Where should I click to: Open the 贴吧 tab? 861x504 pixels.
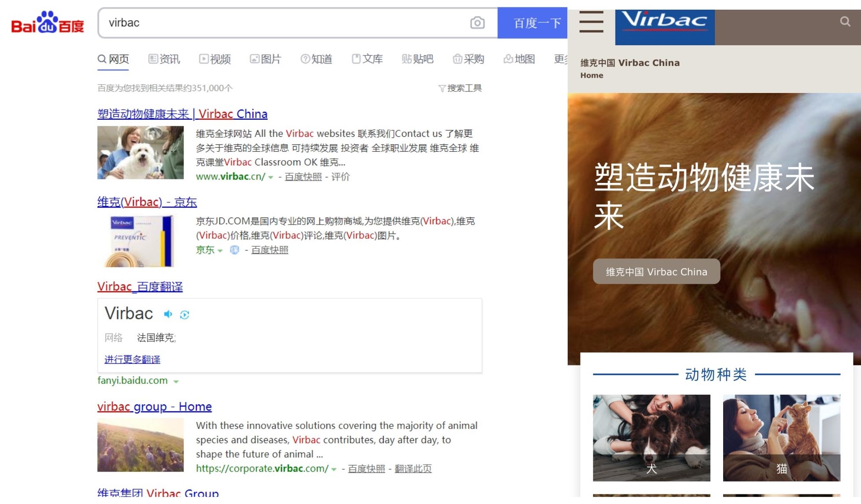pyautogui.click(x=418, y=59)
